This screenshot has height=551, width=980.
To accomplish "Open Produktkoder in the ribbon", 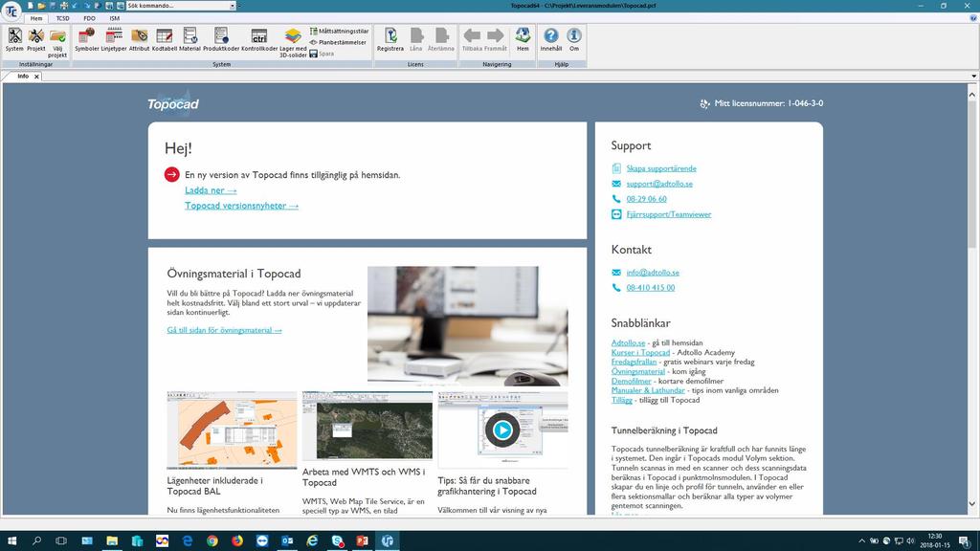I will (x=221, y=40).
